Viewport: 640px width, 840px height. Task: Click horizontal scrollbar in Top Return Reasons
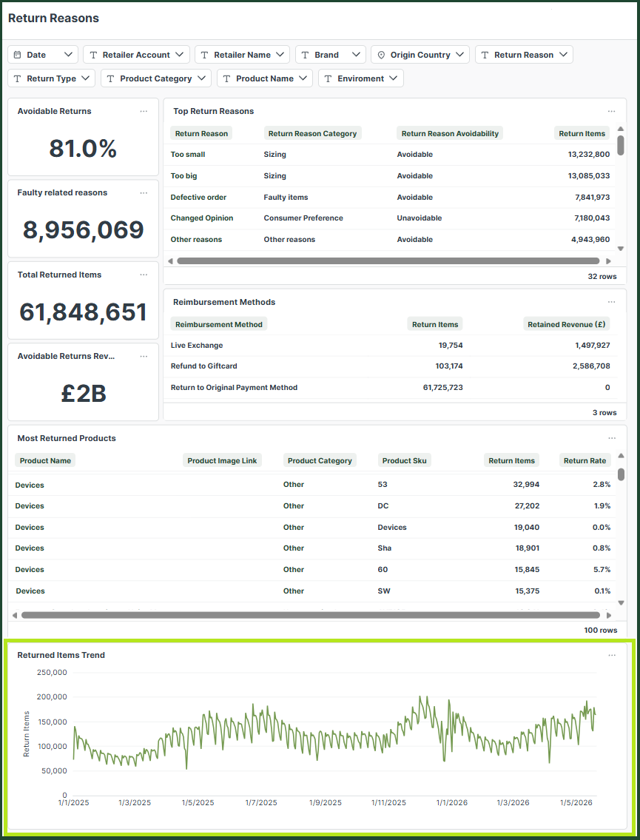pos(388,261)
